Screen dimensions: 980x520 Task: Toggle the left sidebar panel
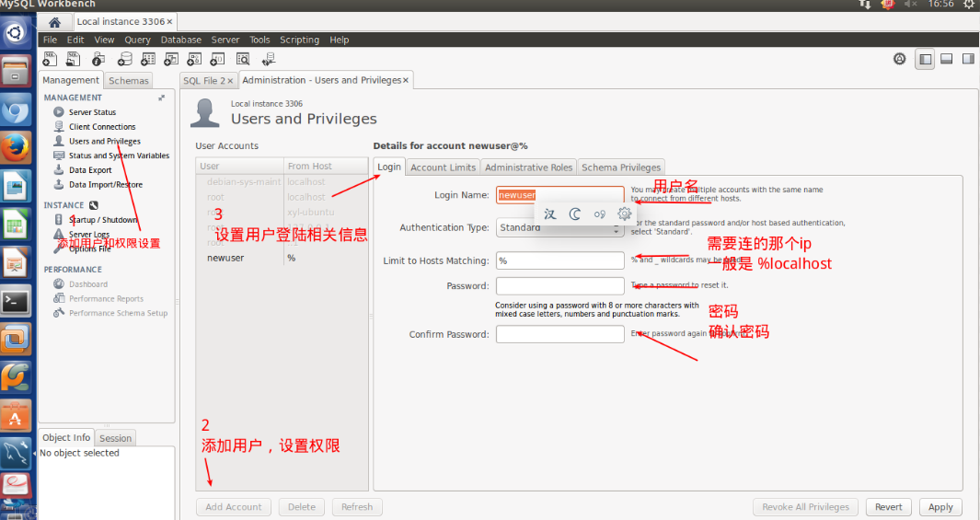[925, 60]
